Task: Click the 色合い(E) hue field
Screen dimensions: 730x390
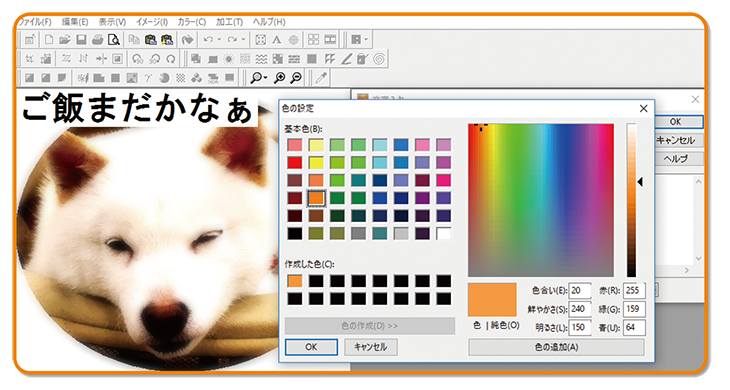Action: pos(580,290)
